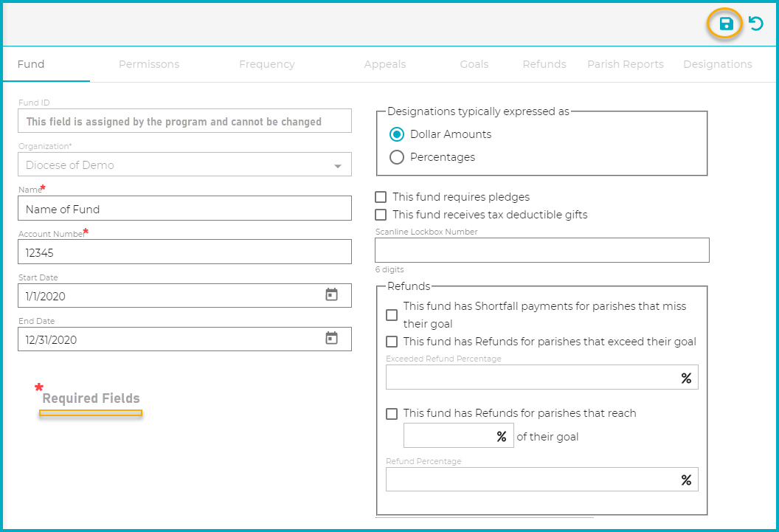
Task: Click the Account Number field
Action: click(185, 252)
